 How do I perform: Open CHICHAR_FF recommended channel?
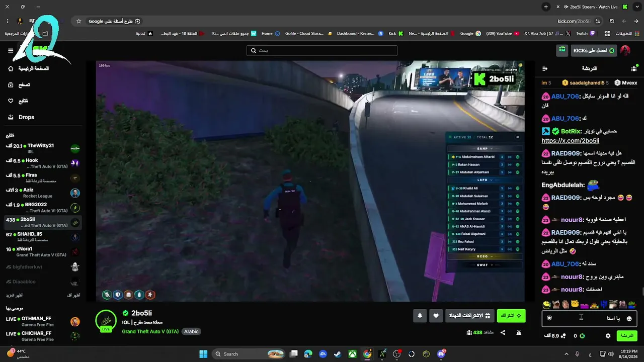43,336
